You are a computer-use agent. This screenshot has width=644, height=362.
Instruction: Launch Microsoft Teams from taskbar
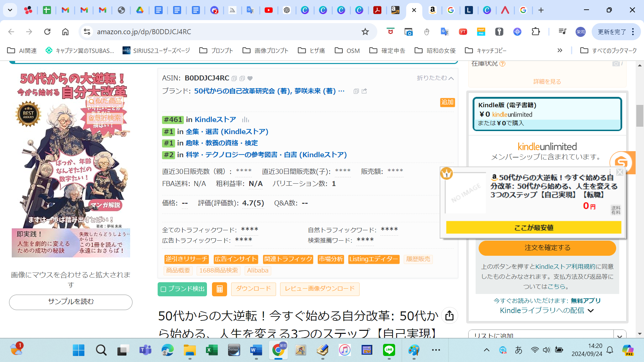pyautogui.click(x=145, y=350)
